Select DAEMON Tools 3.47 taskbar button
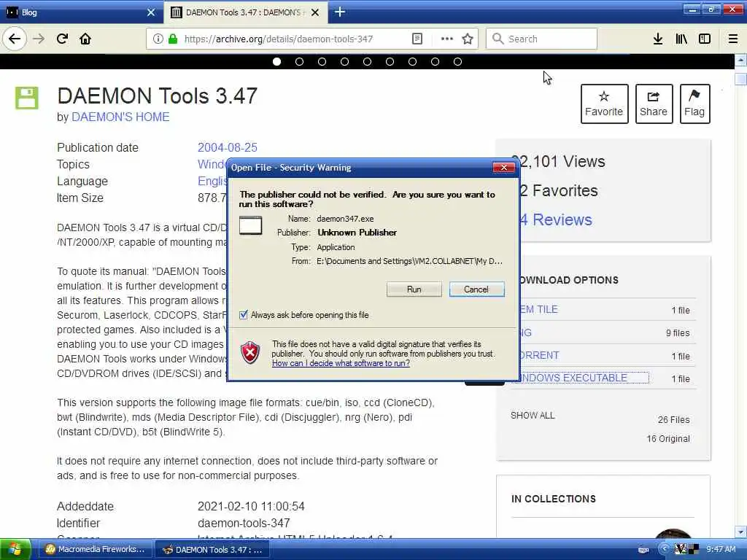Image resolution: width=747 pixels, height=560 pixels. tap(212, 549)
